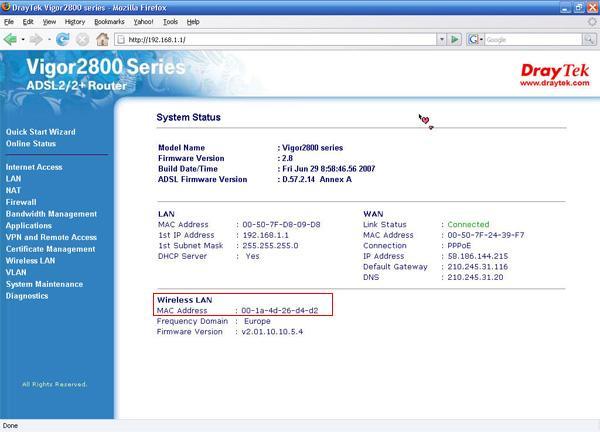Click the page icon in the address bar
The width and height of the screenshot is (600, 432).
(121, 39)
